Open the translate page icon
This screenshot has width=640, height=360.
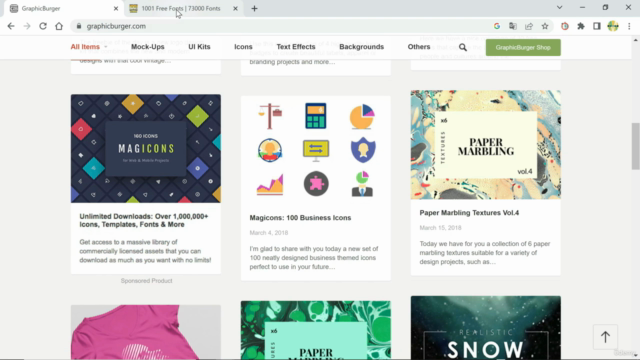coord(513,26)
